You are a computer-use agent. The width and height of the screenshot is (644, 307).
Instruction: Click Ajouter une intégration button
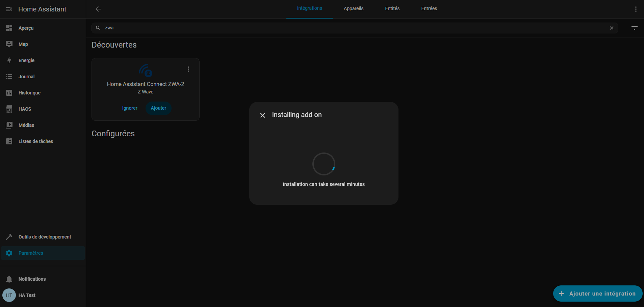point(597,294)
